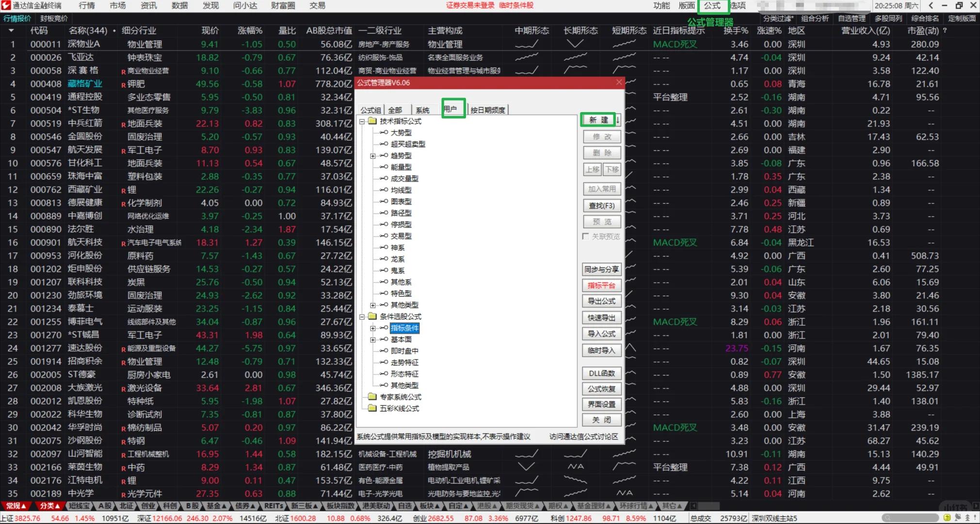The height and width of the screenshot is (524, 980).
Task: Click the node icon beside 图表型
Action: pyautogui.click(x=384, y=201)
